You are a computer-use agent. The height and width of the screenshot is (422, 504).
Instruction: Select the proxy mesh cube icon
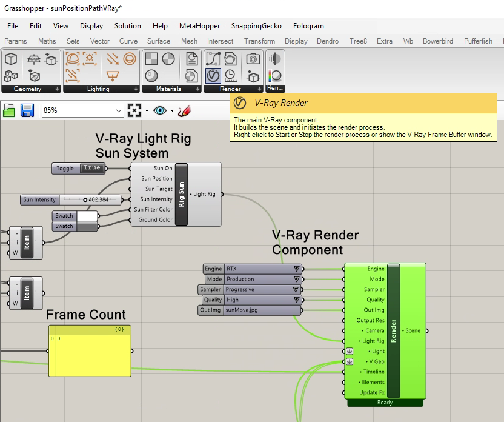click(34, 76)
